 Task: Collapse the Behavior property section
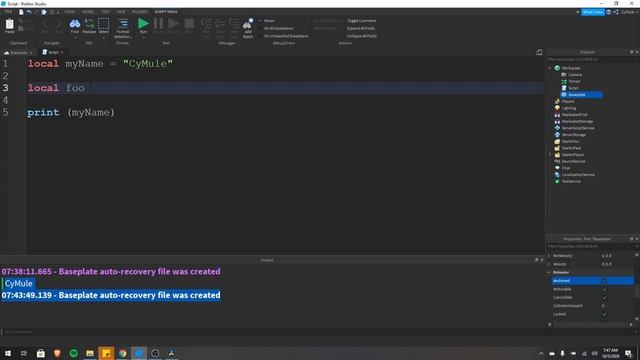coord(549,272)
